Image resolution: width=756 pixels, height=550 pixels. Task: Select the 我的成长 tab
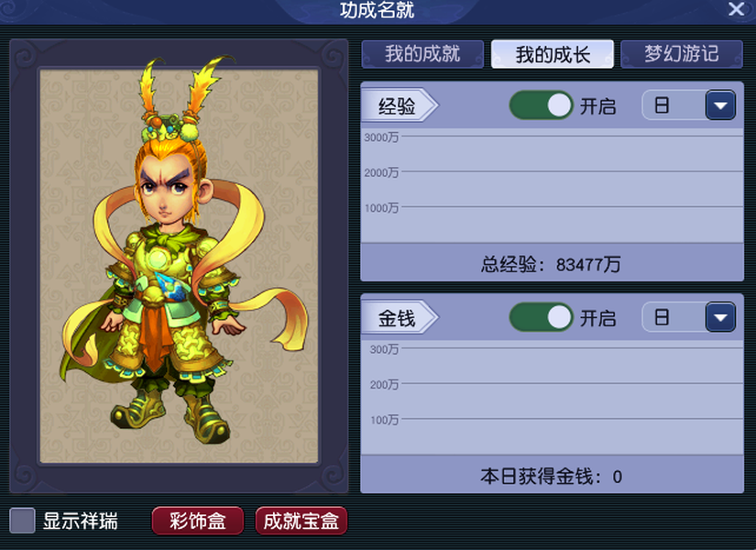pos(553,54)
